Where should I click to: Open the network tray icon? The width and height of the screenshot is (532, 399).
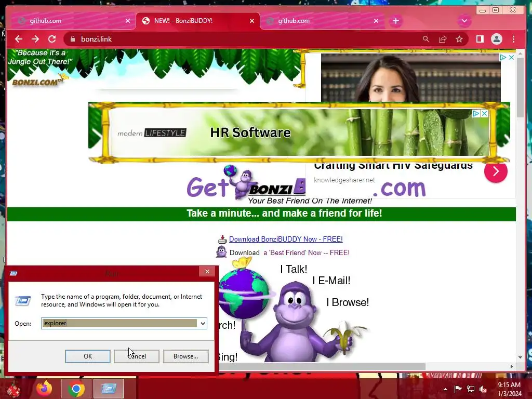click(x=471, y=389)
